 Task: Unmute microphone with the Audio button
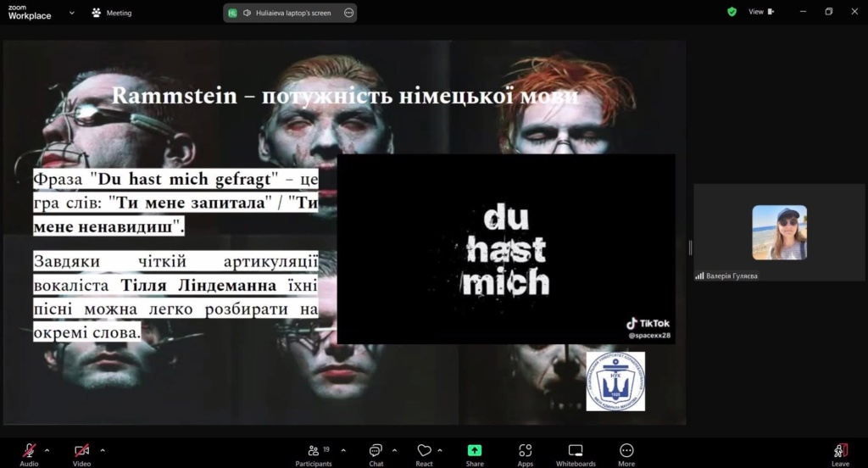pos(29,454)
